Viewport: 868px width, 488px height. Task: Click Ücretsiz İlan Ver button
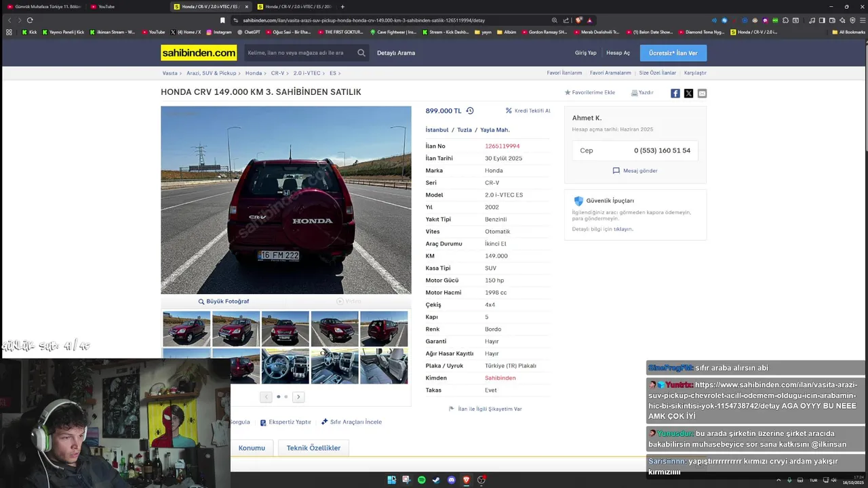(673, 53)
